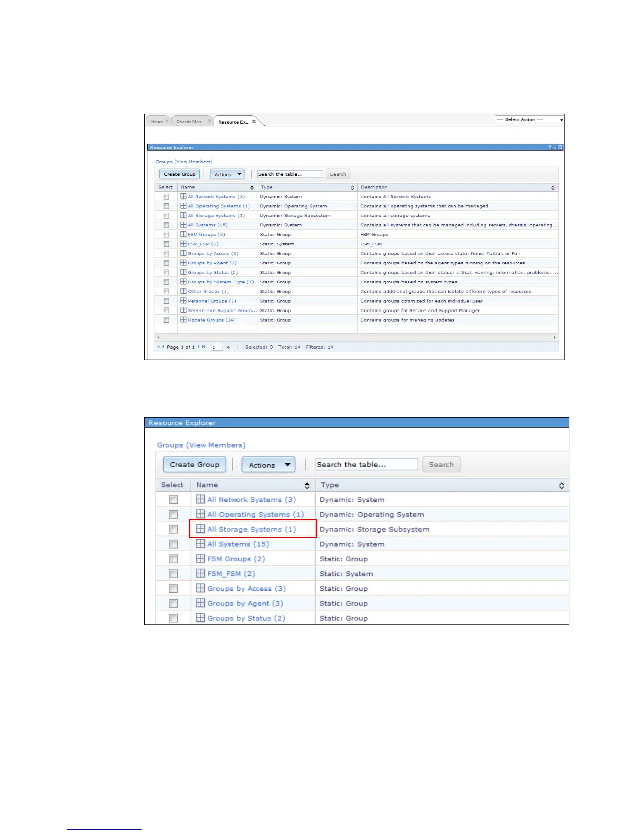Screen dimensions: 644x834
Task: Open Update Groups (14) link
Action: [212, 320]
